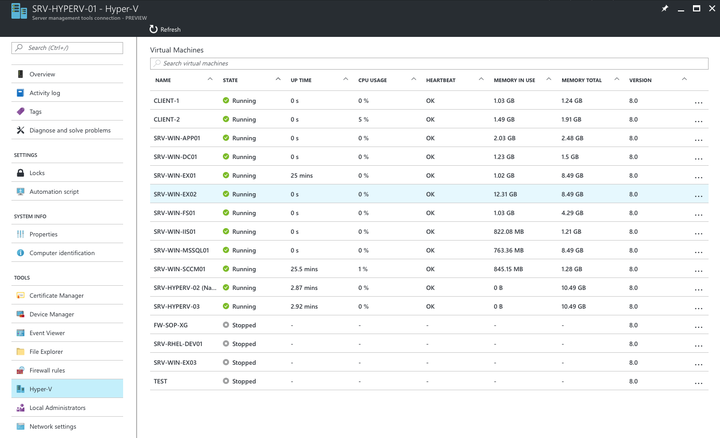Viewport: 720px width, 438px height.
Task: Select the SRV-WIN-MSSQL01 virtual machine name
Action: pos(181,250)
